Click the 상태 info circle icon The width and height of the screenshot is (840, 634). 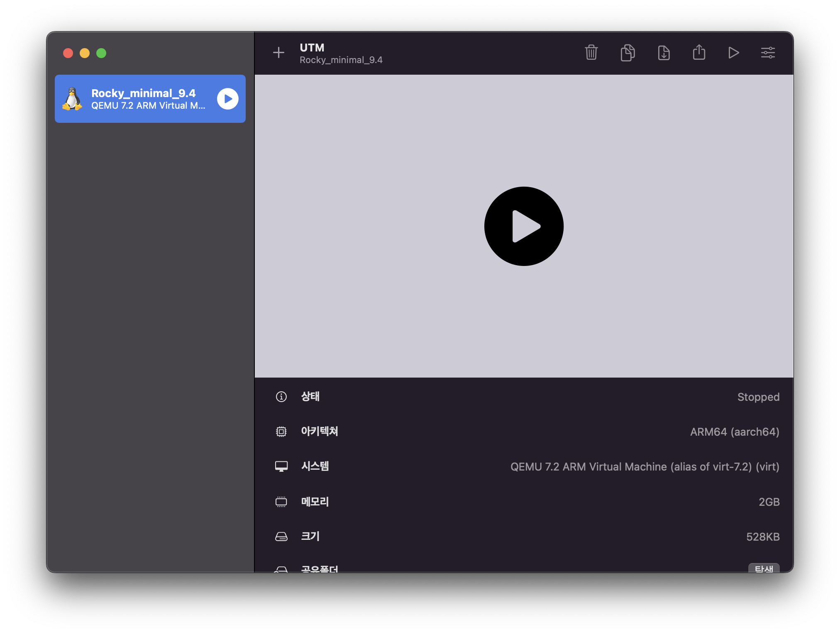(281, 397)
